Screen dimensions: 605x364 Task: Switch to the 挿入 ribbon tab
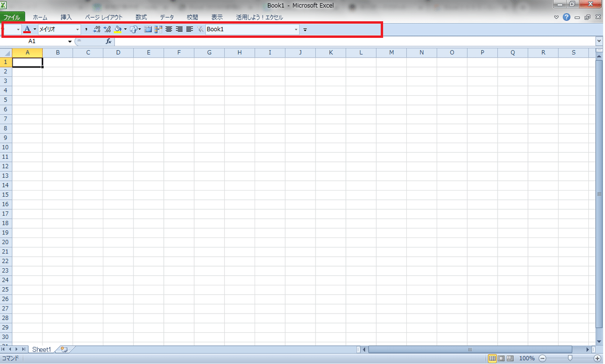coord(67,17)
